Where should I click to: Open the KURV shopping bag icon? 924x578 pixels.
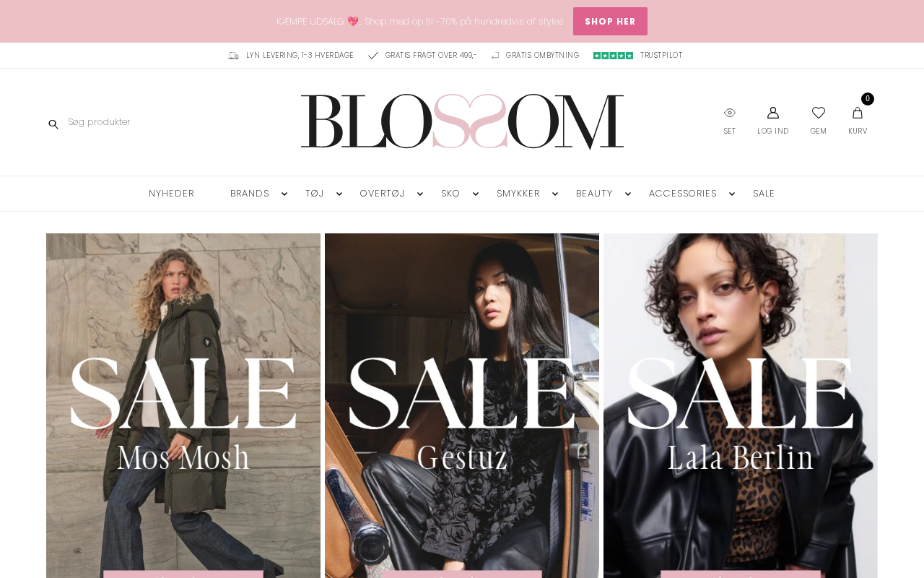point(858,113)
